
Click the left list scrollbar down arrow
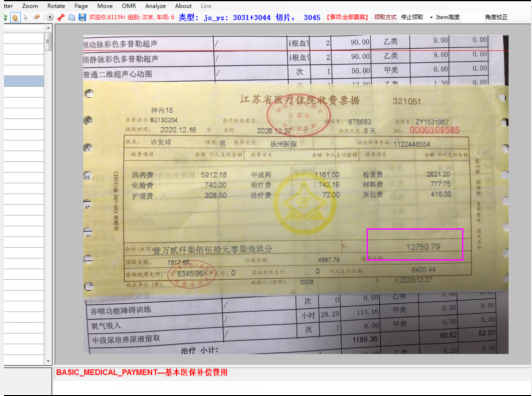click(48, 361)
